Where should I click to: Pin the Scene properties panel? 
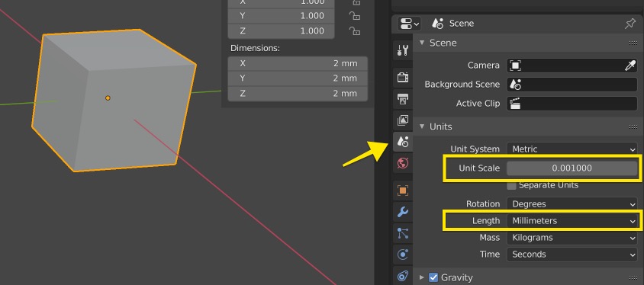point(630,24)
